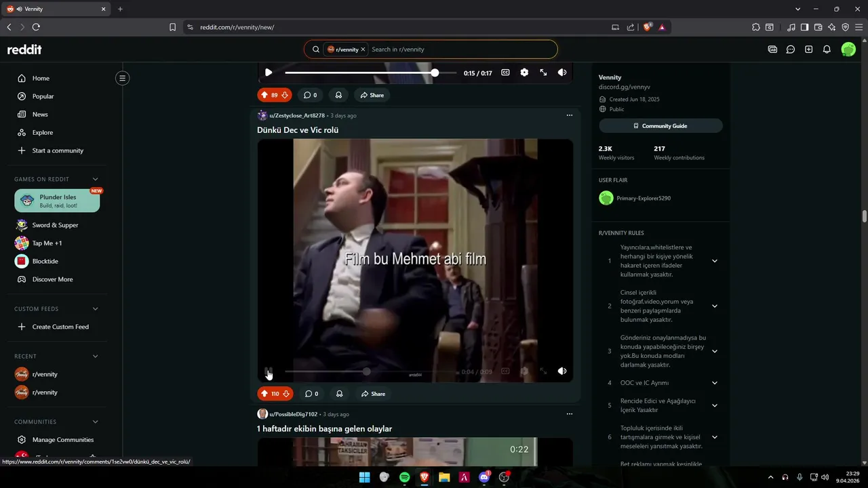Open Community Guide

pyautogui.click(x=660, y=126)
